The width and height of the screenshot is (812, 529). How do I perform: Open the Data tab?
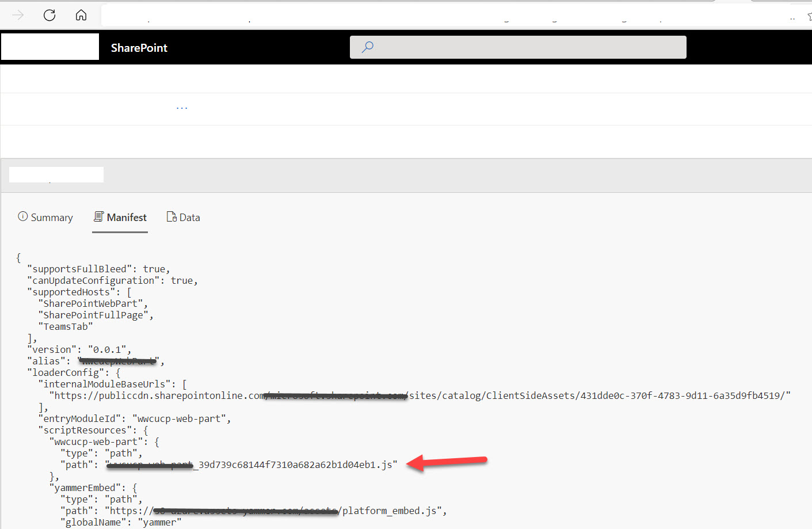(190, 217)
